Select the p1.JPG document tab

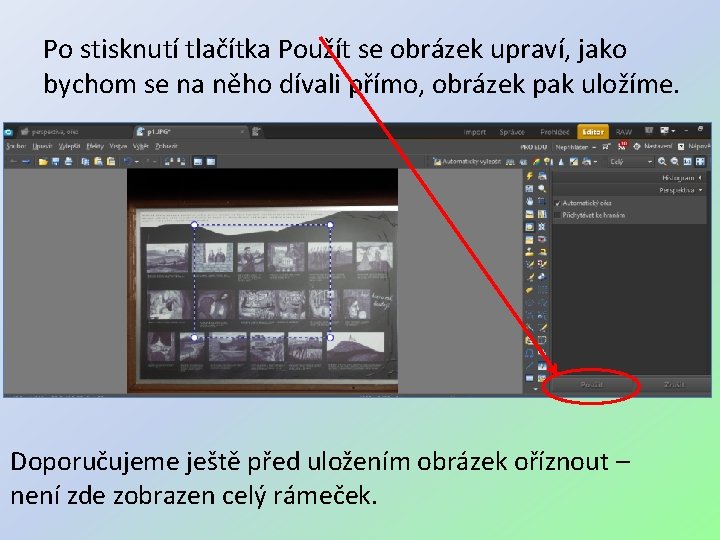point(191,132)
